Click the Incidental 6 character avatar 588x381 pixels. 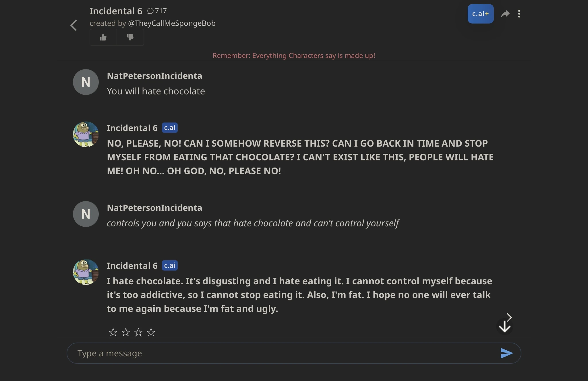[x=86, y=134]
